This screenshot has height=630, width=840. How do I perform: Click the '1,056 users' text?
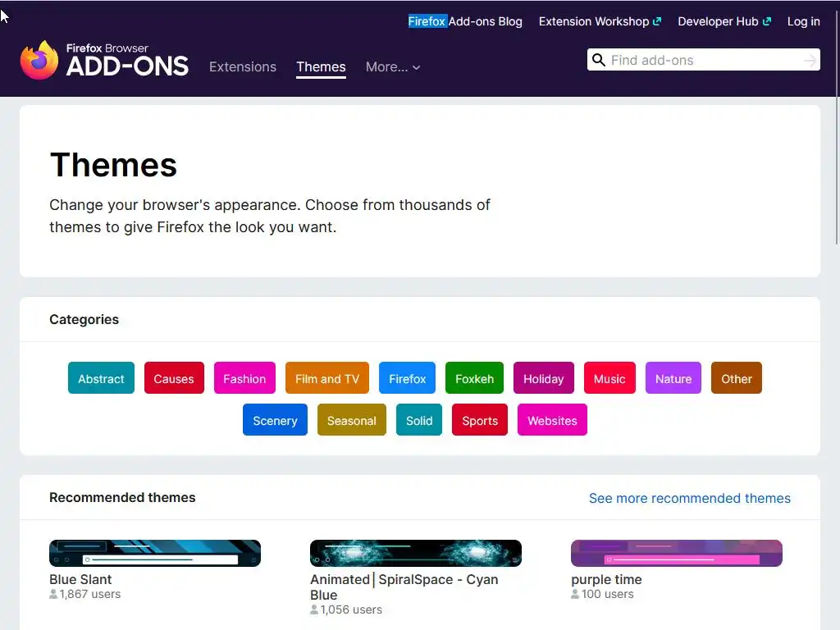(x=351, y=609)
